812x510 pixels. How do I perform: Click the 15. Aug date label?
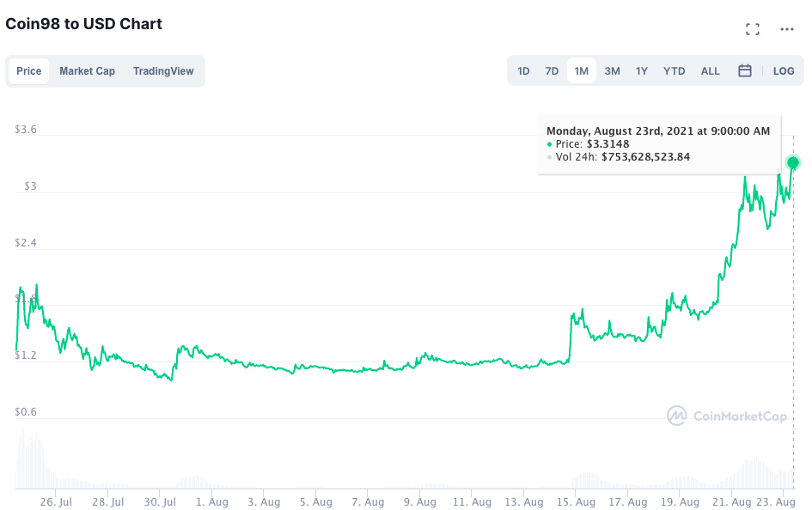tap(575, 502)
